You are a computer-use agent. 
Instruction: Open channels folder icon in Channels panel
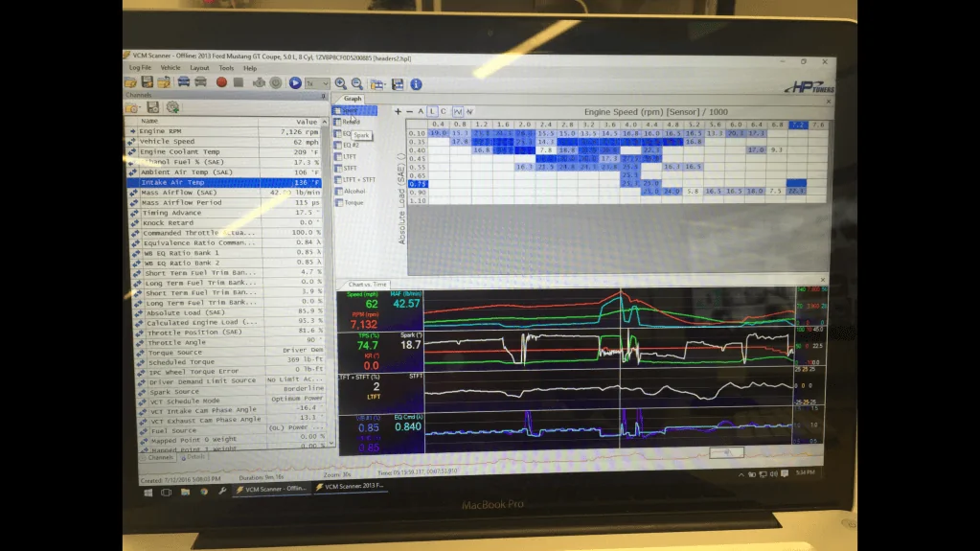[x=132, y=107]
